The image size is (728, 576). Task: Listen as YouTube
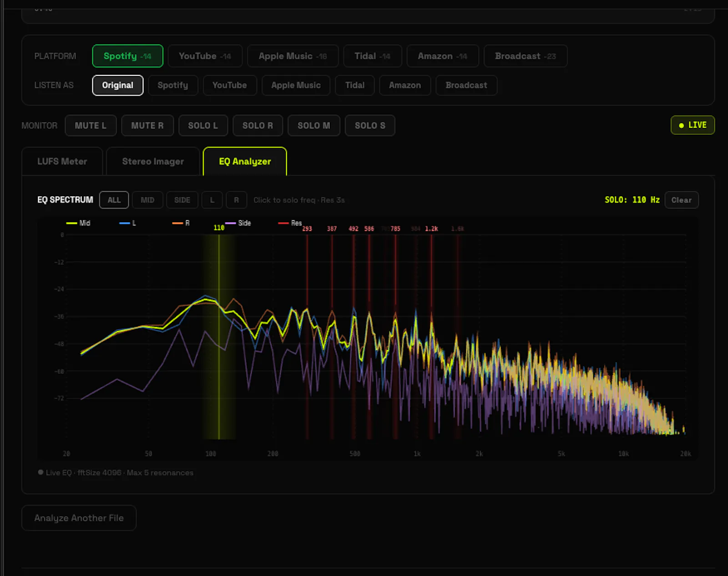pyautogui.click(x=230, y=85)
